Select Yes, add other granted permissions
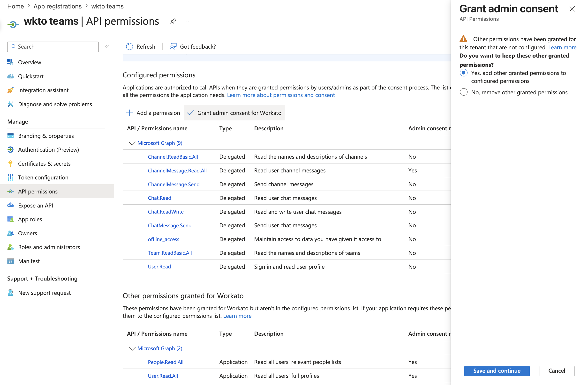588x385 pixels. (x=464, y=73)
